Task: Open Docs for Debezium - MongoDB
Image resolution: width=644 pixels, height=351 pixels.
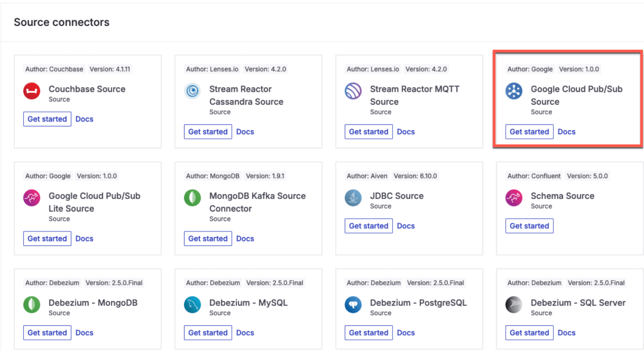Action: click(x=84, y=333)
